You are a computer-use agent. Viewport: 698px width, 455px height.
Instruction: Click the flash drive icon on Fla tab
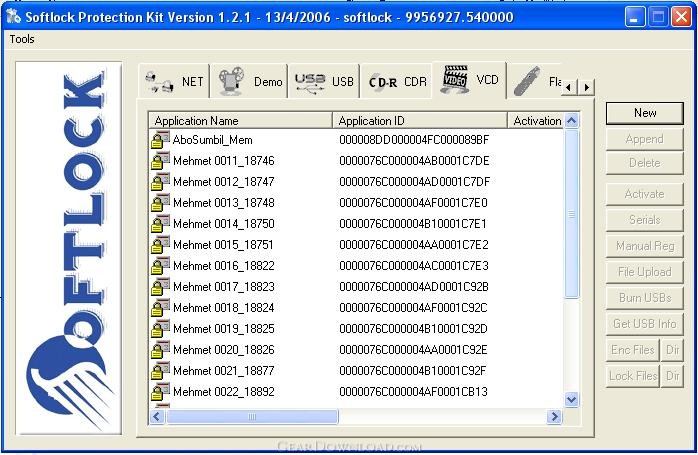coord(527,81)
